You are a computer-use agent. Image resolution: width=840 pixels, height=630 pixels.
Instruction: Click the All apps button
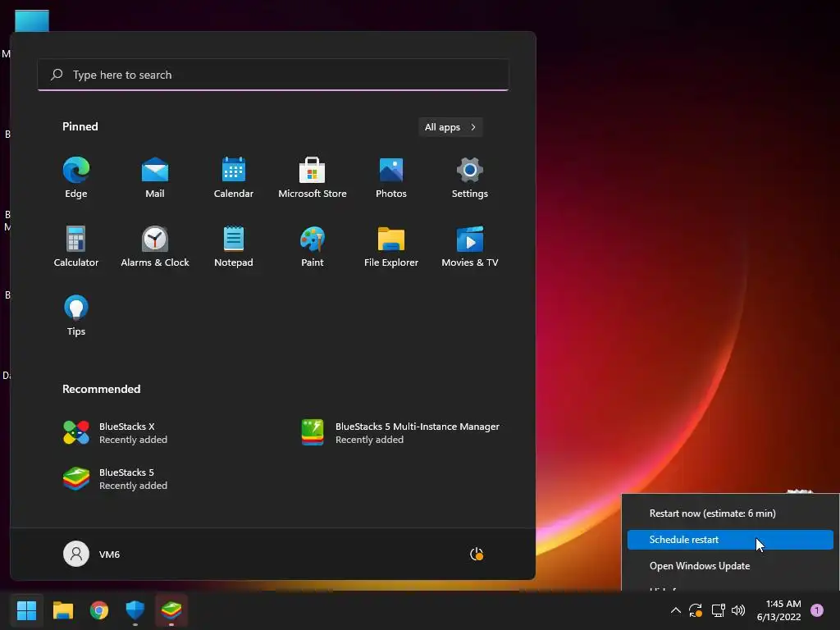[450, 127]
